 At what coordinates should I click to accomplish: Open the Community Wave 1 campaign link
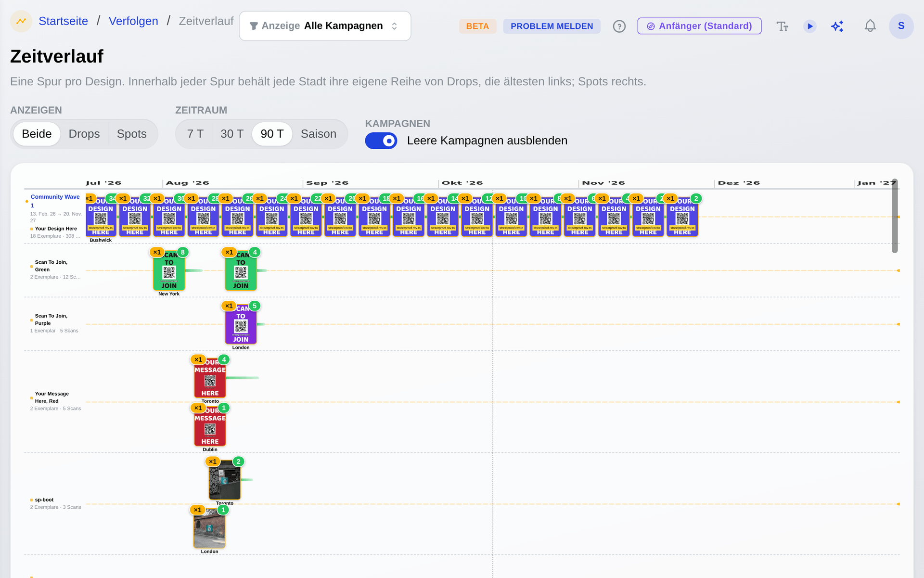click(55, 201)
